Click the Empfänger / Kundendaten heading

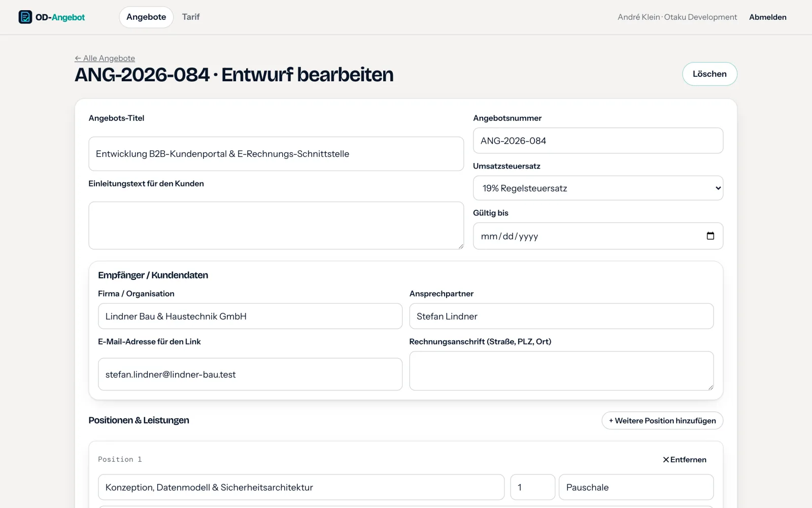pos(153,275)
